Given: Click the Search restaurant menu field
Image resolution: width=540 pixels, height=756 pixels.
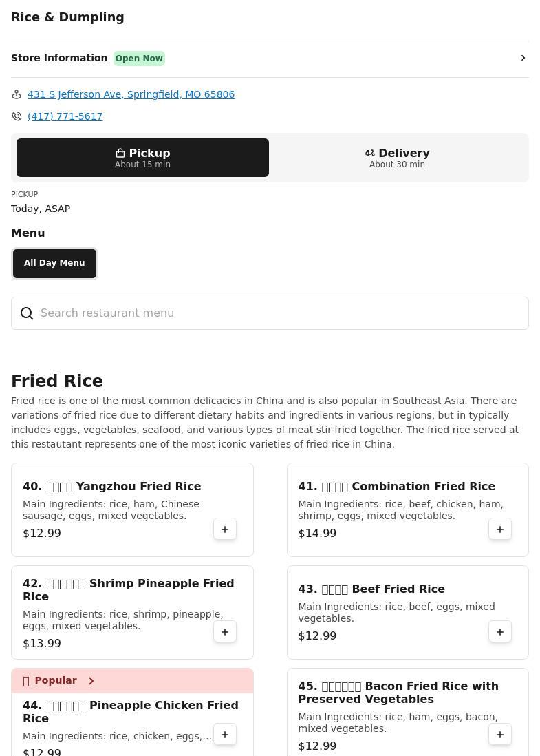Looking at the screenshot, I should [275, 313].
